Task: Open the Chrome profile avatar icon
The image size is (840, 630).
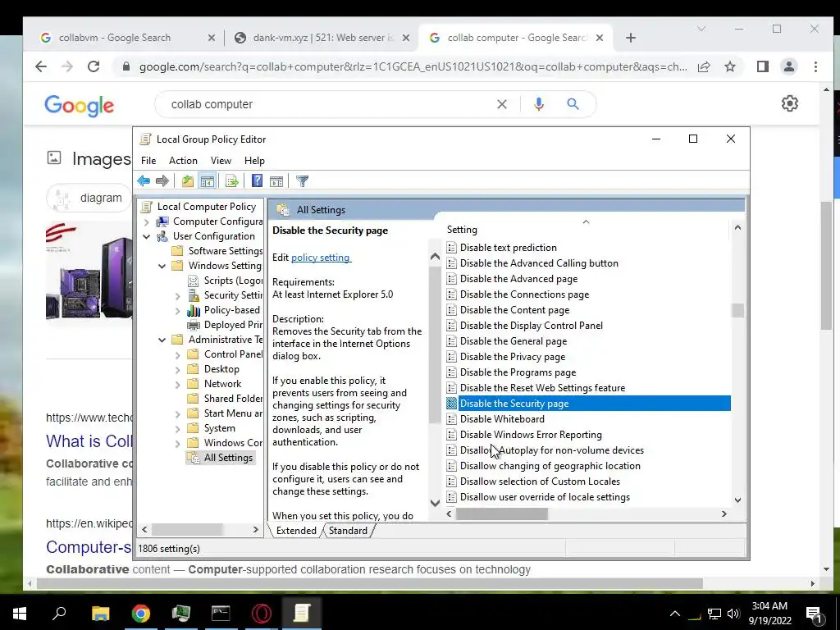Action: click(x=789, y=66)
